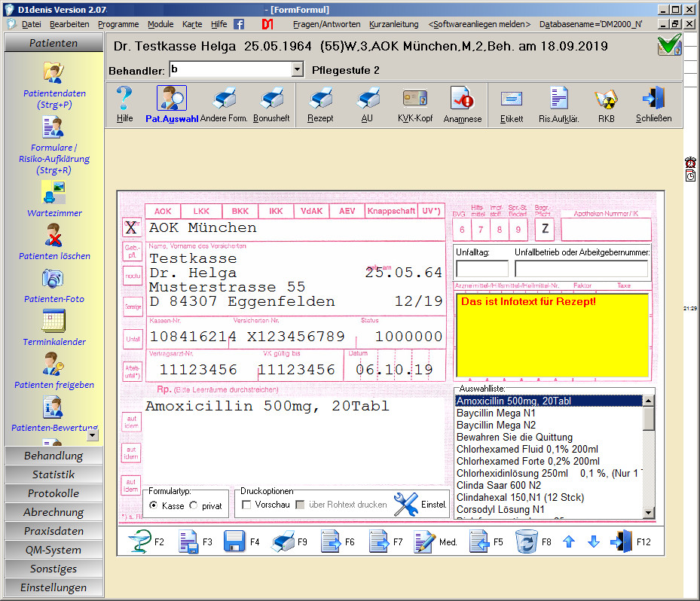This screenshot has width=700, height=601.
Task: Expand the Einstellungen section
Action: pos(53,587)
